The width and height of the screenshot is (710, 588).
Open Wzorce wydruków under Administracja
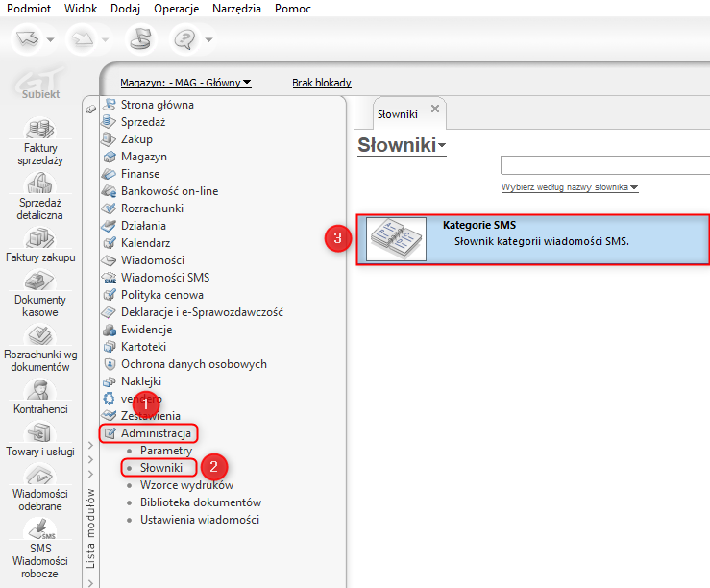(186, 485)
